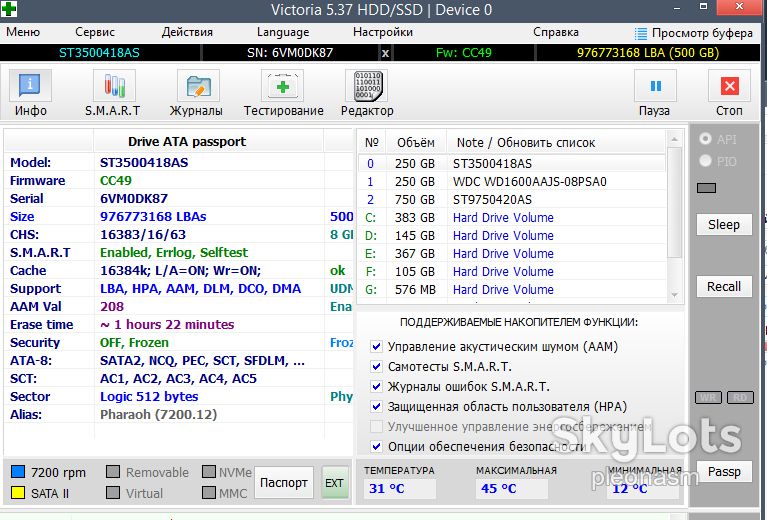Image resolution: width=767 pixels, height=520 pixels.
Task: Toggle Опции обеспечения безопасности checkbox
Action: 376,446
